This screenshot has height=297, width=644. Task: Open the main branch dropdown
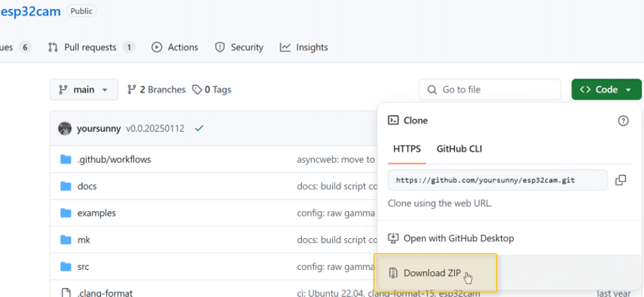pos(84,90)
